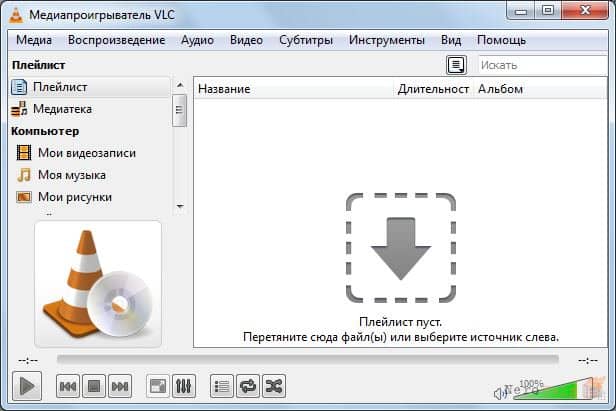
Task: Click the drop-files arrow placeholder in playlist
Action: pos(401,248)
